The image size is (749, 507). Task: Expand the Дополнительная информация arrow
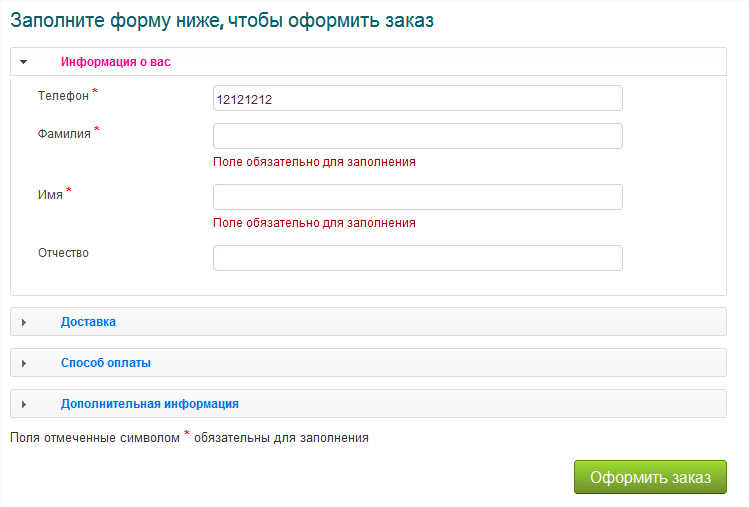point(23,404)
